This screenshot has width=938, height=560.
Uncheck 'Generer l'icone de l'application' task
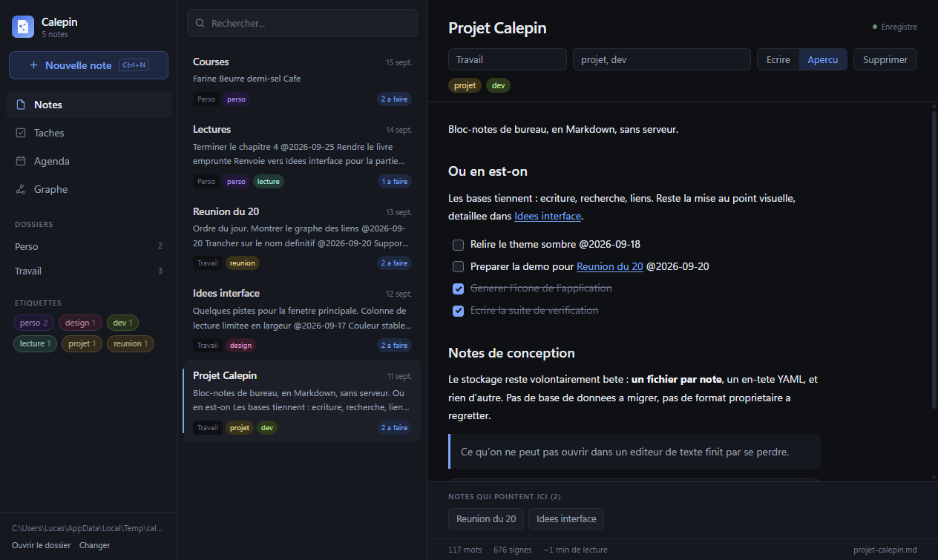459,289
